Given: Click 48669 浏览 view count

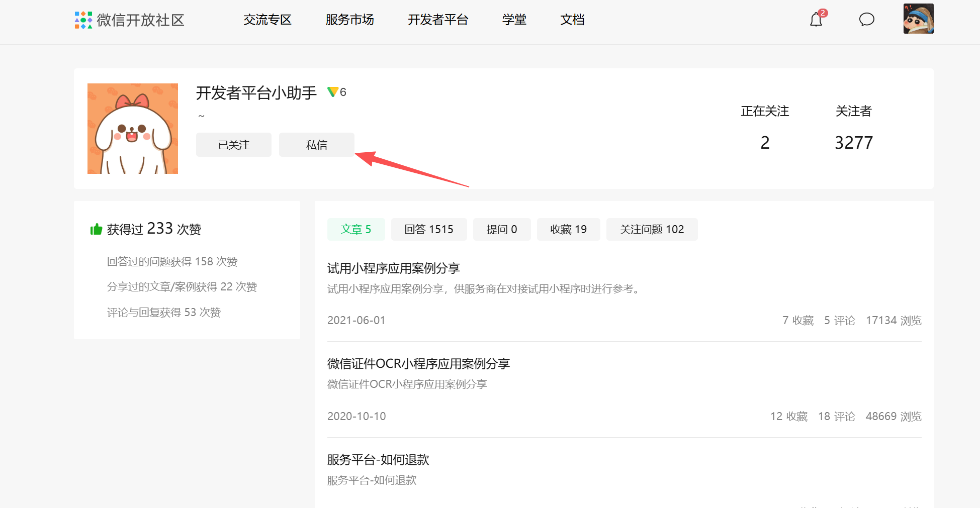Looking at the screenshot, I should click(894, 416).
